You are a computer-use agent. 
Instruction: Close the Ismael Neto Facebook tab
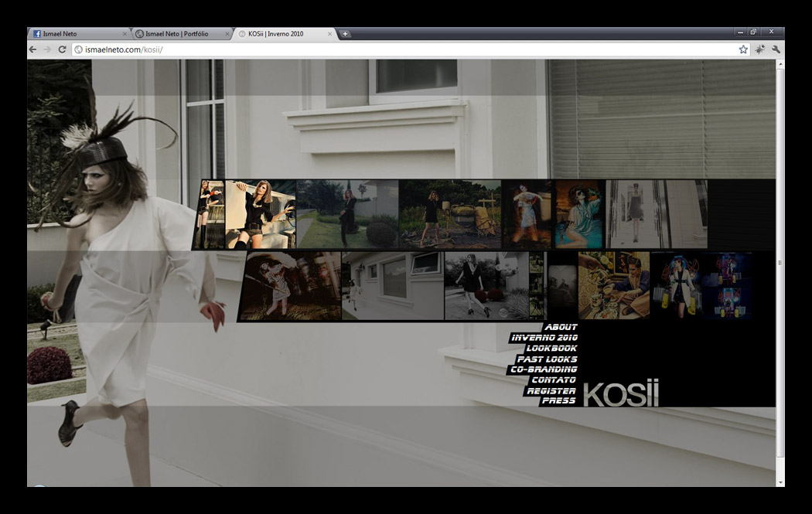pyautogui.click(x=125, y=34)
